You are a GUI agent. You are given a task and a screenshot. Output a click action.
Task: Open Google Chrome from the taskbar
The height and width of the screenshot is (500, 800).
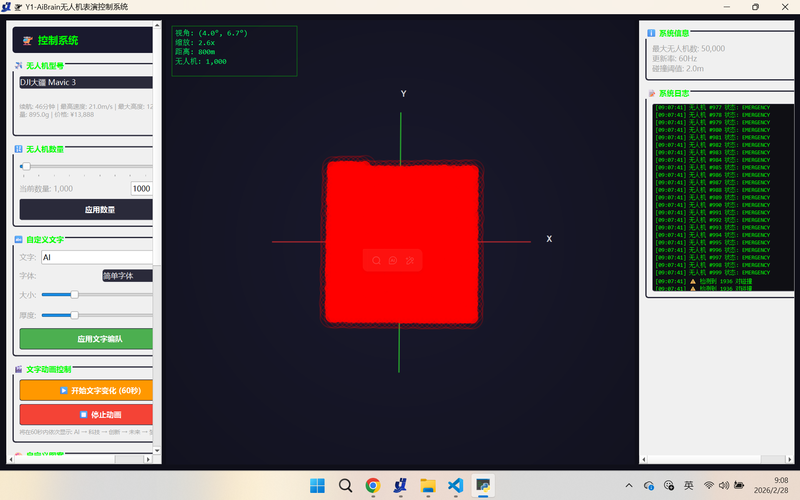(x=373, y=485)
